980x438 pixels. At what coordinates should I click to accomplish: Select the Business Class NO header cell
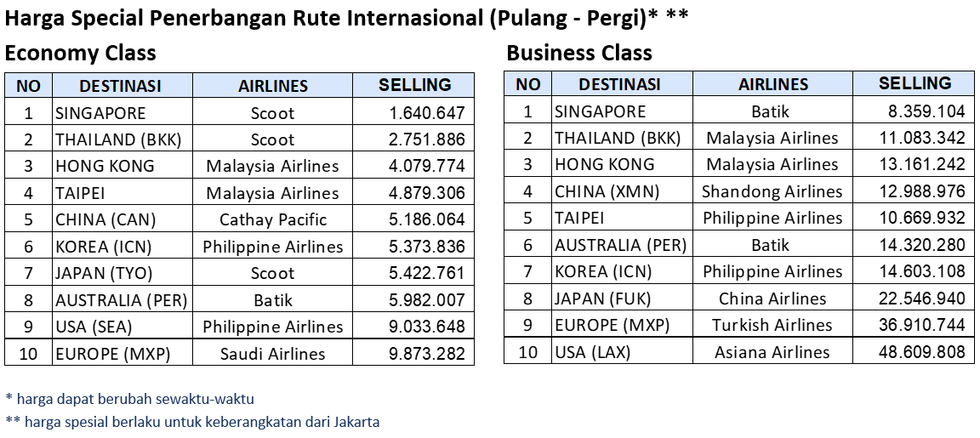tap(528, 84)
